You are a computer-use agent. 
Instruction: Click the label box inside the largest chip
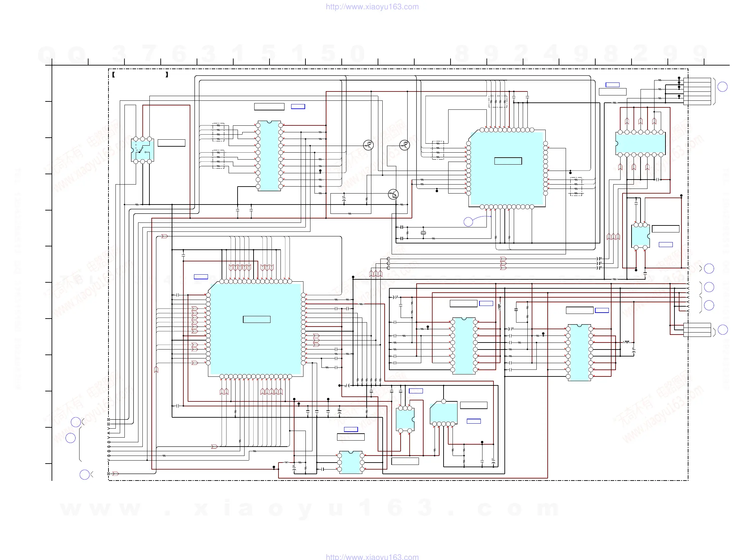(256, 319)
